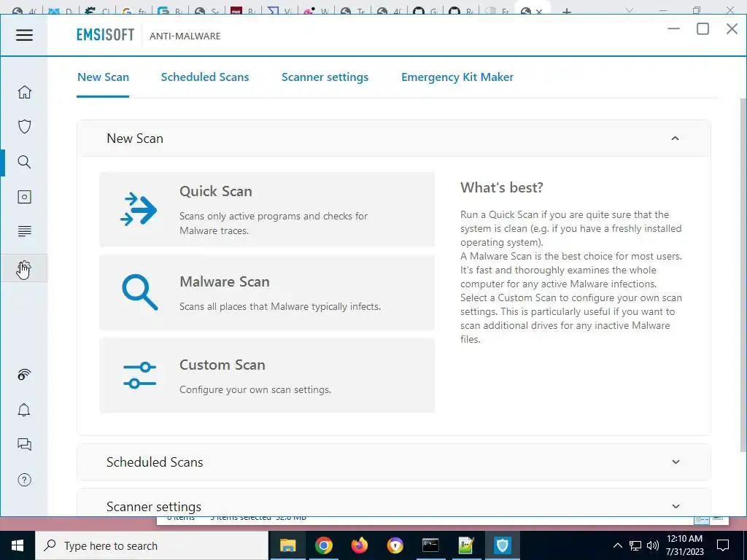
Task: Collapse the New Scan section chevron
Action: (x=675, y=139)
